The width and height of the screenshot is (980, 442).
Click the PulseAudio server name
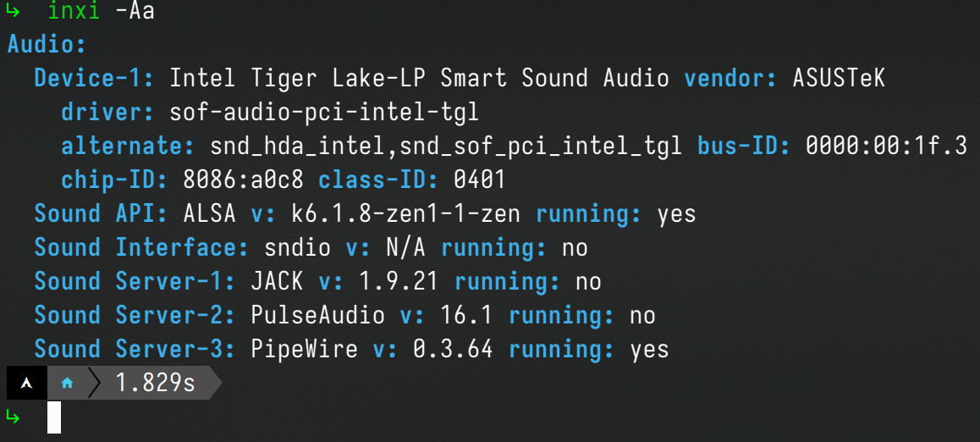(x=317, y=315)
